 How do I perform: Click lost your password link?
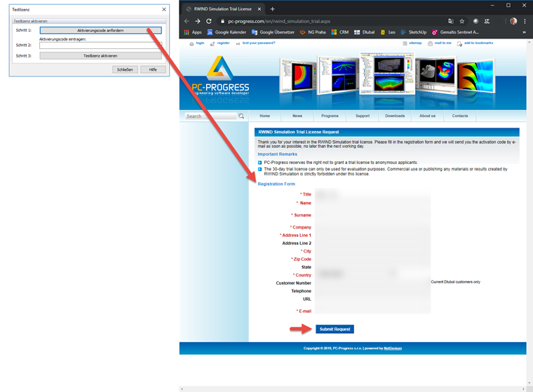tap(259, 43)
